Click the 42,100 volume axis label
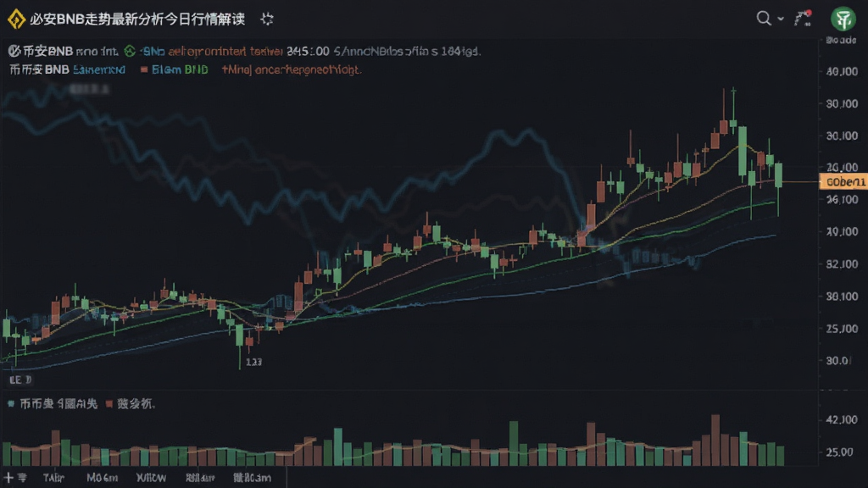Screen dimensions: 868x488 coord(842,420)
